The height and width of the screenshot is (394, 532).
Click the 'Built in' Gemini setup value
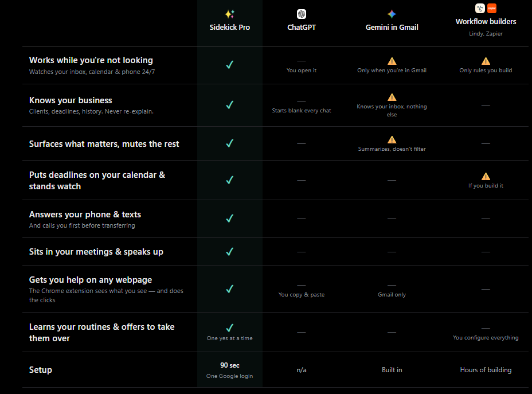[x=392, y=370]
